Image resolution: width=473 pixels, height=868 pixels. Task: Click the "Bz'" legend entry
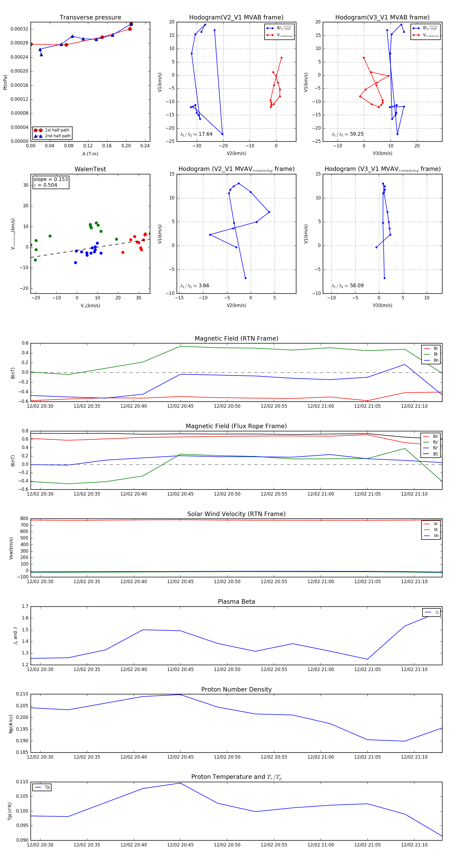tap(431, 448)
